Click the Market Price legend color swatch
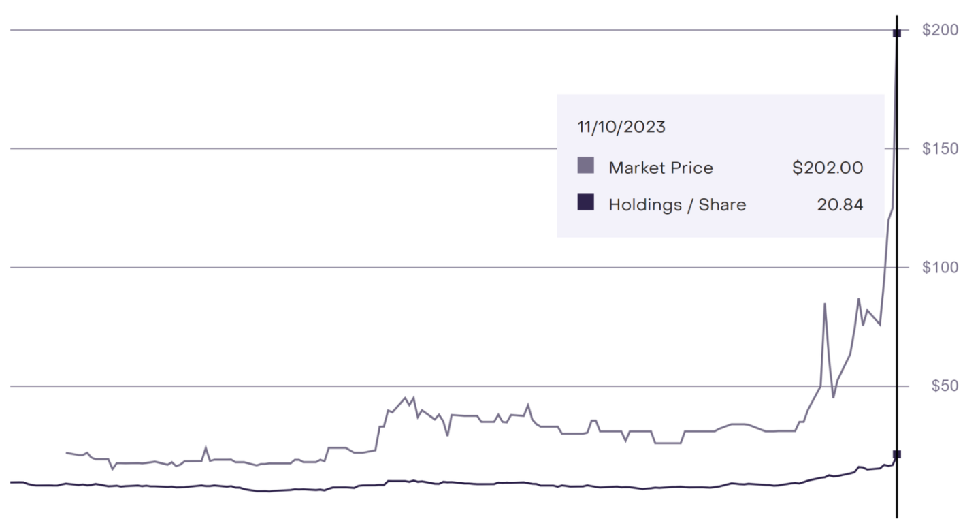The height and width of the screenshot is (519, 980). point(585,166)
